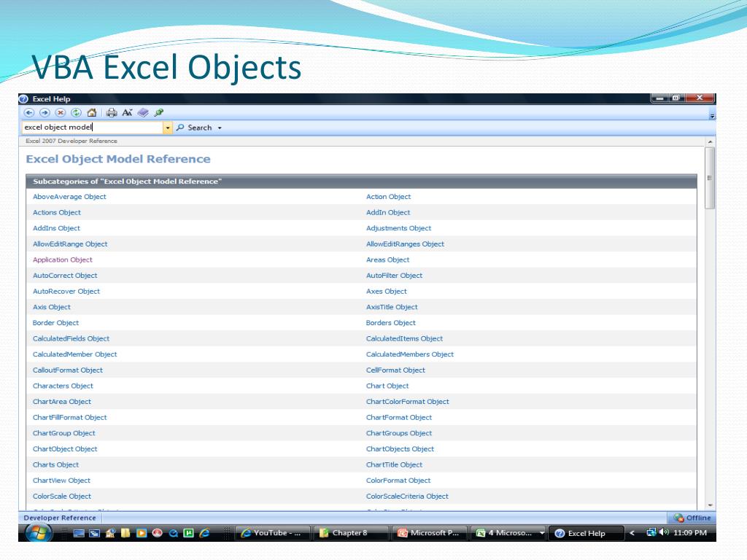Open the CellFormat Object link

395,370
